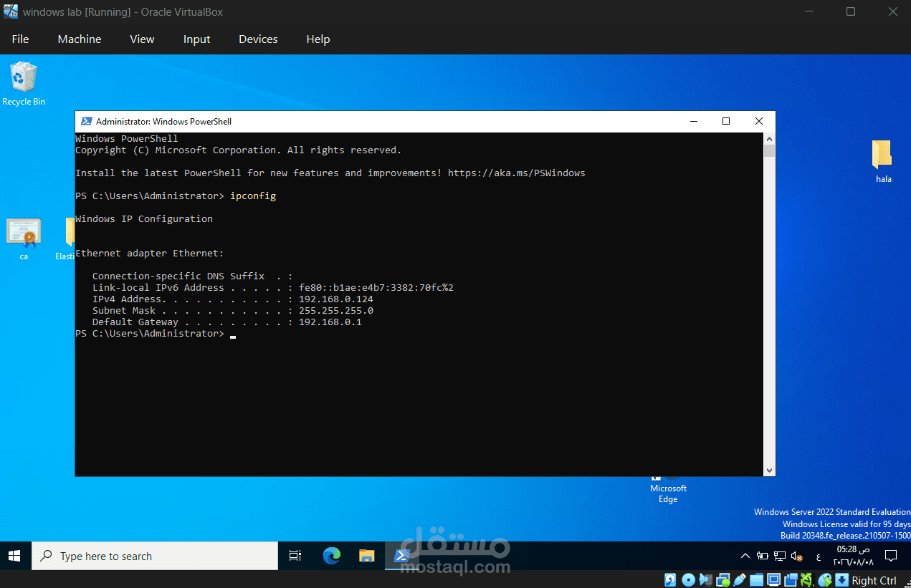Screen dimensions: 911x588
Task: Click the Windows IP Configuration line
Action: tap(144, 218)
